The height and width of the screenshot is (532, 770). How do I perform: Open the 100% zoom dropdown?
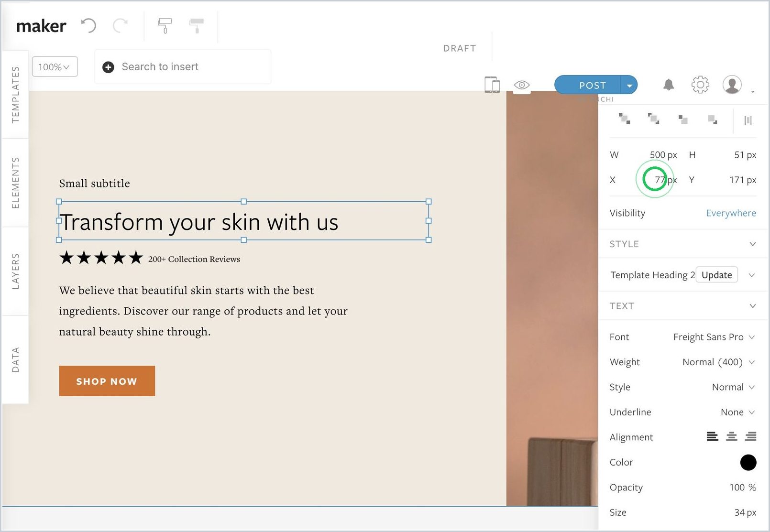pyautogui.click(x=55, y=67)
